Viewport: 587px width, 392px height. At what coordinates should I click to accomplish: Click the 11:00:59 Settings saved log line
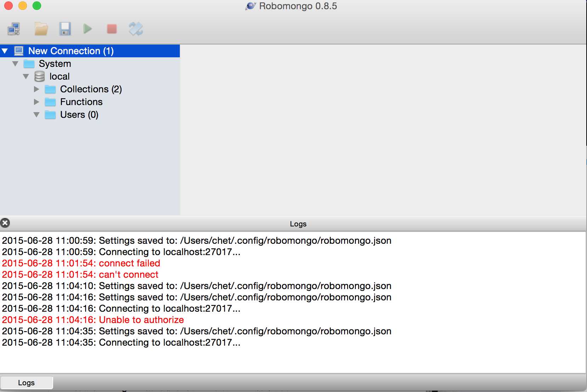pos(196,241)
